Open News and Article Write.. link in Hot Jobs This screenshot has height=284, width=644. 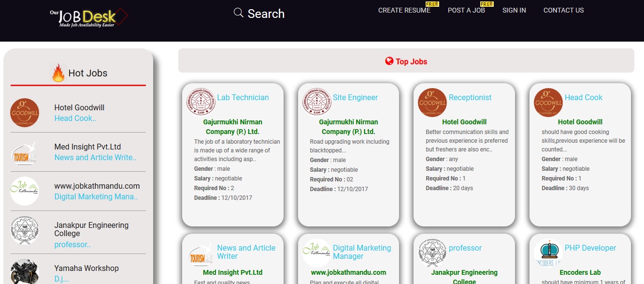tap(95, 157)
